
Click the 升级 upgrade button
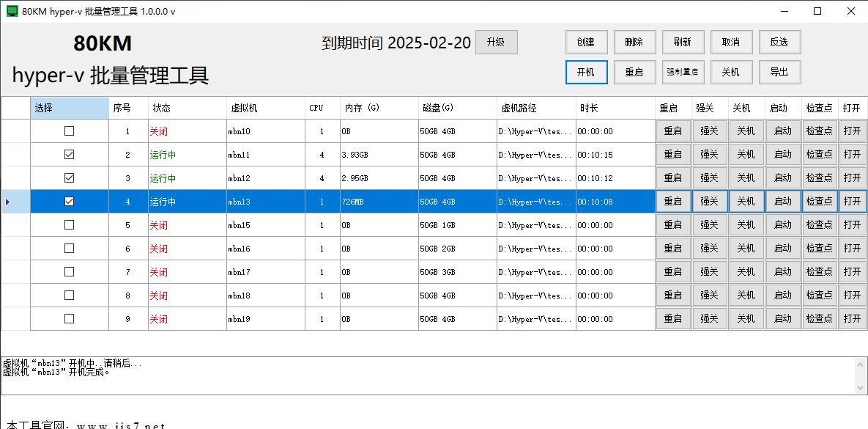(496, 42)
